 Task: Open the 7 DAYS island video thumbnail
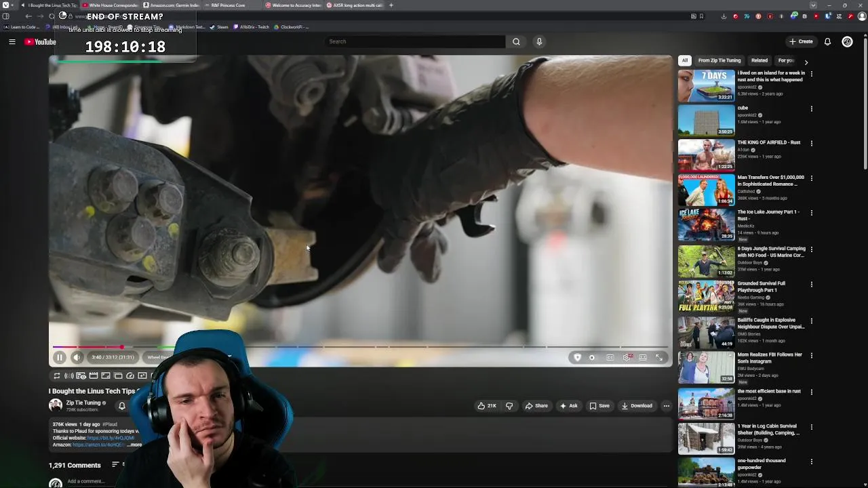click(706, 85)
